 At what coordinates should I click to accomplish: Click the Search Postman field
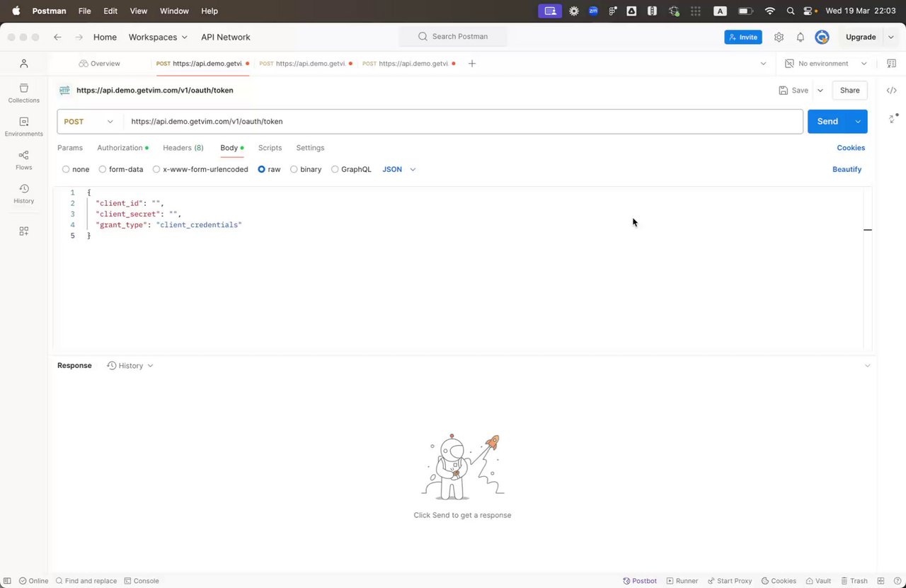[x=453, y=36]
